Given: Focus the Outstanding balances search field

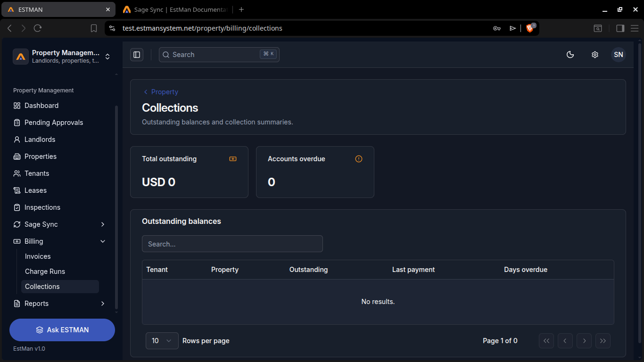Looking at the screenshot, I should [232, 244].
